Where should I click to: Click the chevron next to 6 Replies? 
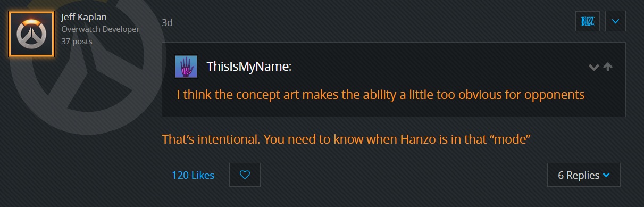click(607, 175)
